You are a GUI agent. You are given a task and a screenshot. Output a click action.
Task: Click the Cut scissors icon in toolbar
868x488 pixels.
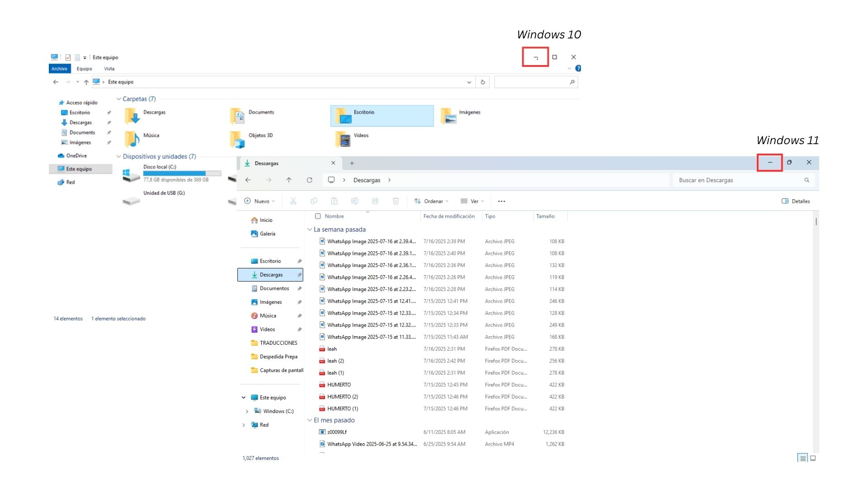[x=293, y=201]
